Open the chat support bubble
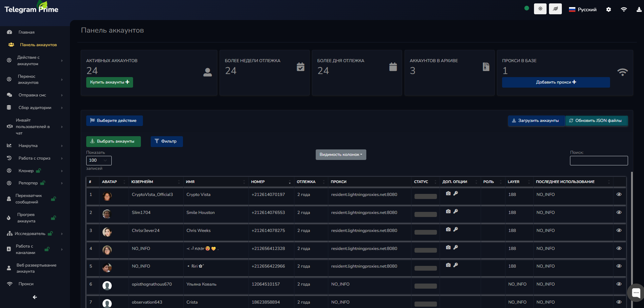The height and width of the screenshot is (308, 644). click(x=636, y=292)
